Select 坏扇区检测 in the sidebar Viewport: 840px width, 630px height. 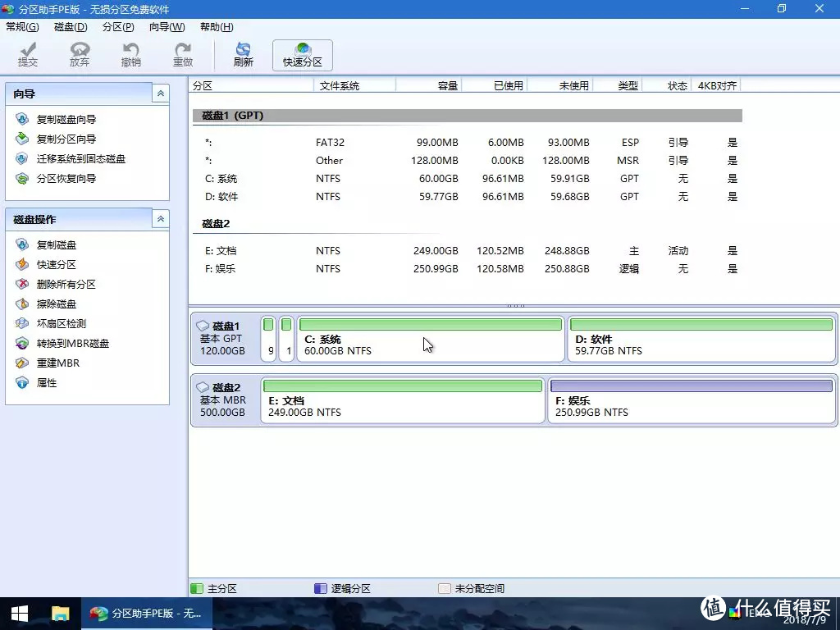(63, 323)
